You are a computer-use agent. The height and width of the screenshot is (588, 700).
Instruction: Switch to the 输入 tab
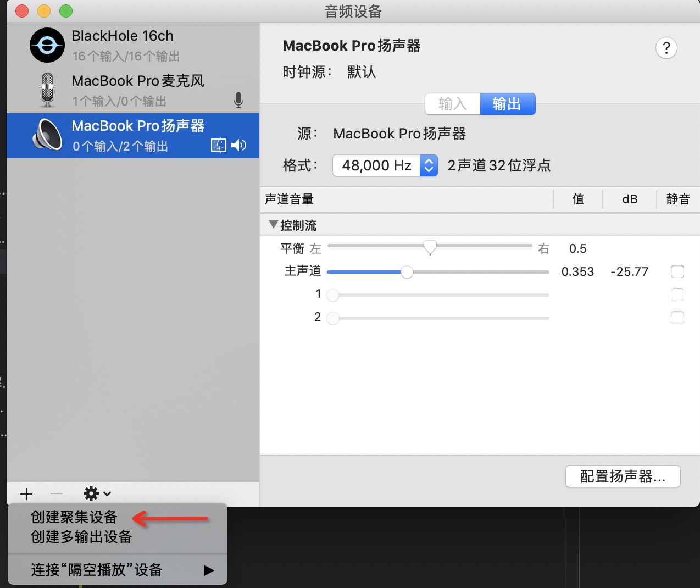point(453,104)
